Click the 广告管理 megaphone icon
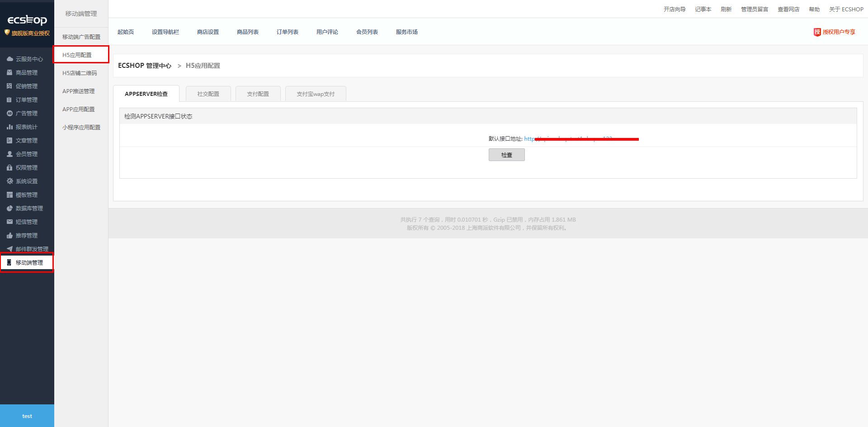868x427 pixels. tap(9, 113)
